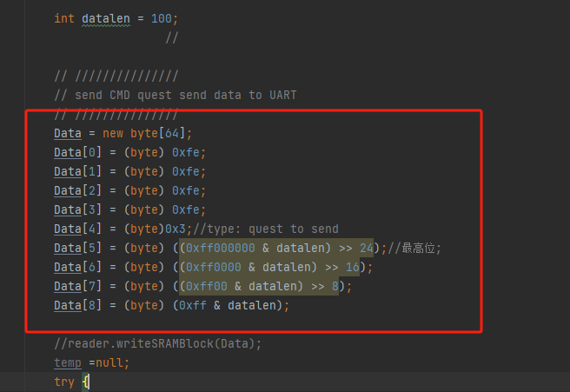Click the '//最高位;' comment

coord(414,248)
